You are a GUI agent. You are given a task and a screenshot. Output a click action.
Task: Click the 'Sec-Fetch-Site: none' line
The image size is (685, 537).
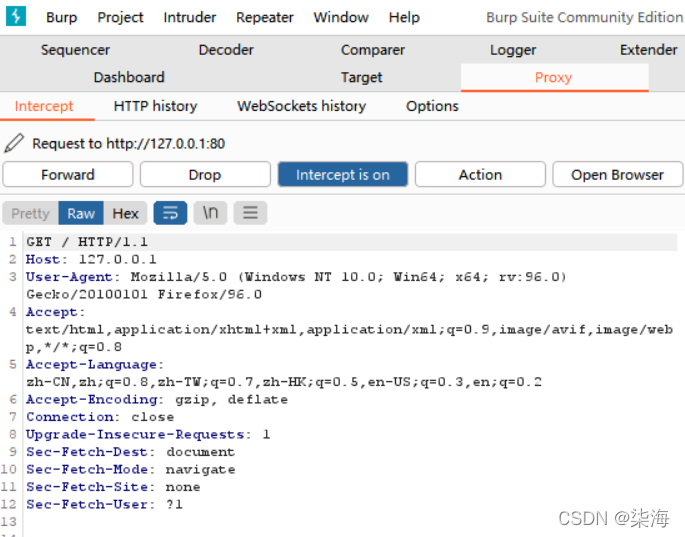[113, 486]
